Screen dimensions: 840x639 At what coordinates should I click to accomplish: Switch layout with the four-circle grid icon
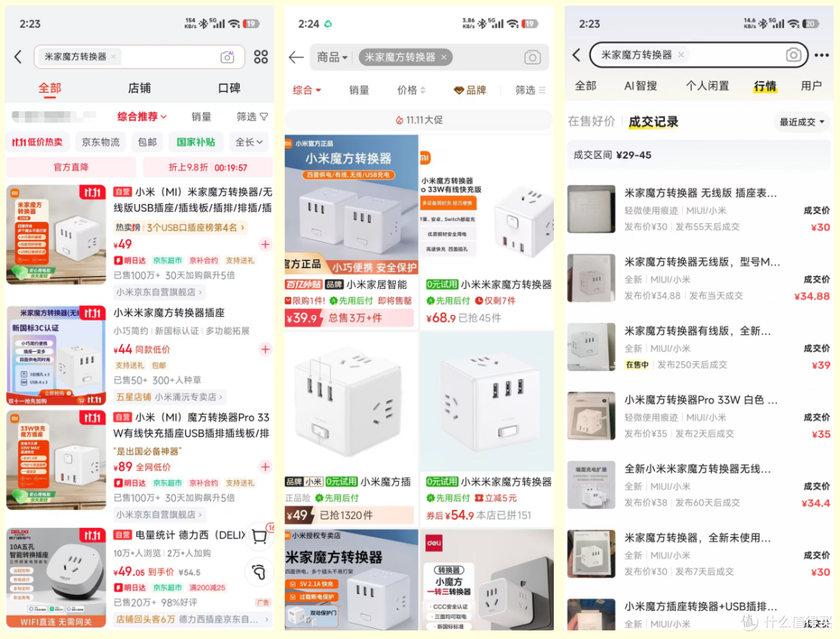pos(261,57)
